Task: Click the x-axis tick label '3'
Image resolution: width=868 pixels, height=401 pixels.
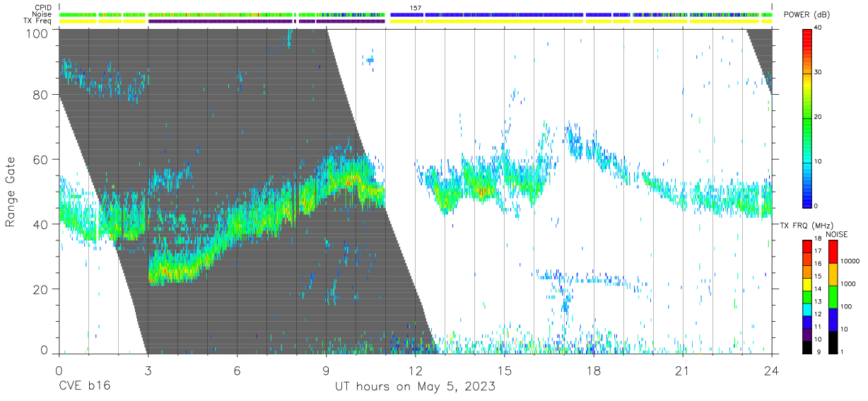Action: [148, 371]
